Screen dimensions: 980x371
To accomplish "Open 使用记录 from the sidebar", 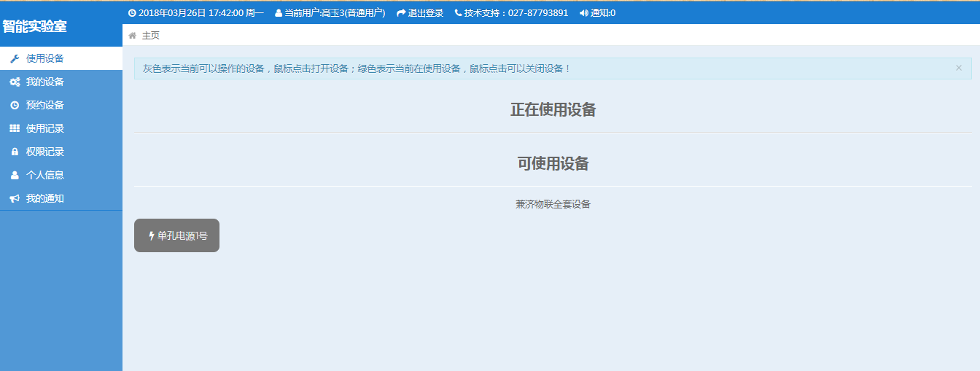I will 45,129.
